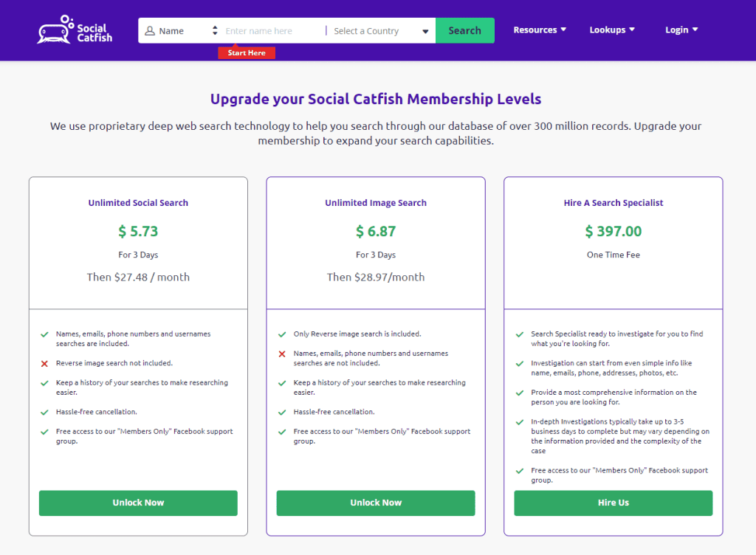
Task: Select the Unlimited Social Search heading
Action: tap(138, 203)
